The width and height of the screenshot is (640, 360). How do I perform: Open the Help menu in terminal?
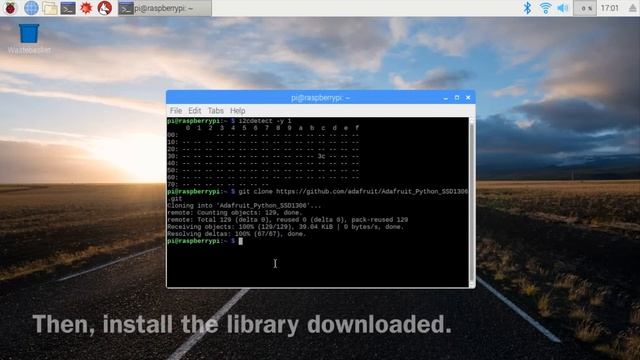coord(238,111)
